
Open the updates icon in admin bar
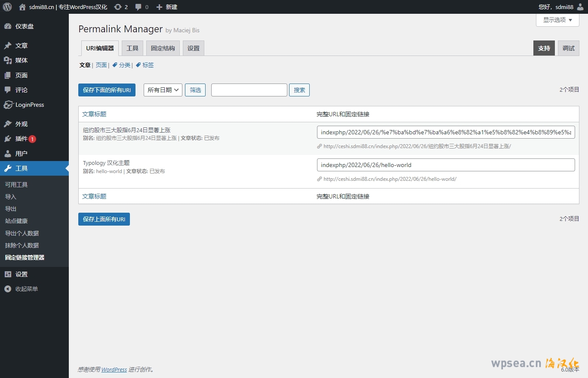(x=118, y=7)
